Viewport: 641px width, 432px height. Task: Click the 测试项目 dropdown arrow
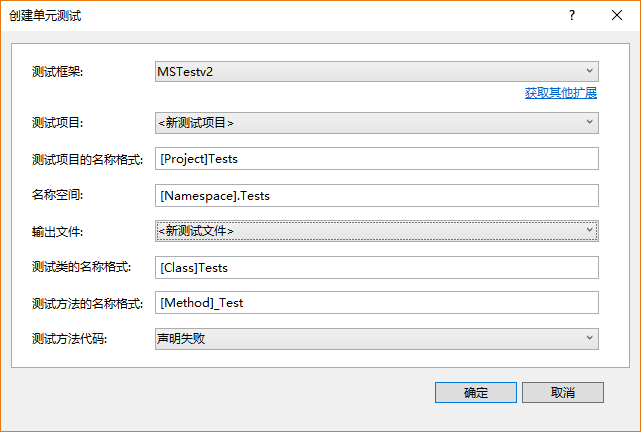point(589,123)
